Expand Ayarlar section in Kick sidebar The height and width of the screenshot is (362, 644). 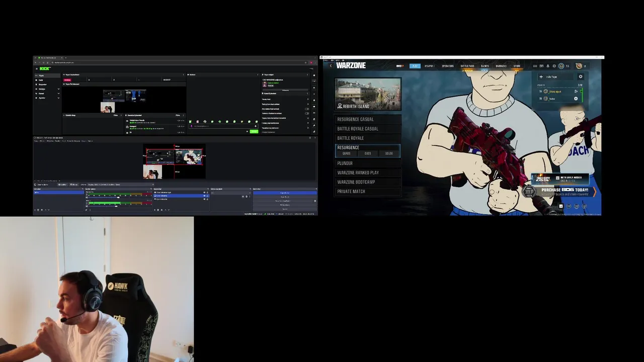coord(58,98)
